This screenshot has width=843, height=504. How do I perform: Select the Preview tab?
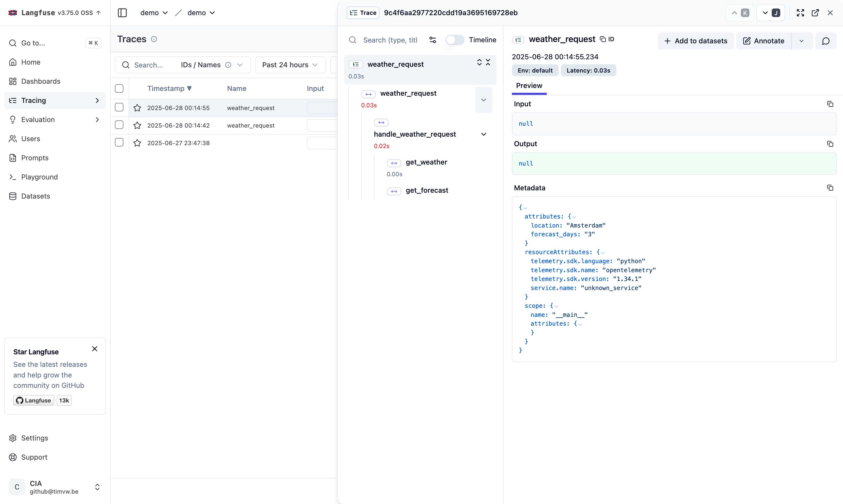[529, 86]
